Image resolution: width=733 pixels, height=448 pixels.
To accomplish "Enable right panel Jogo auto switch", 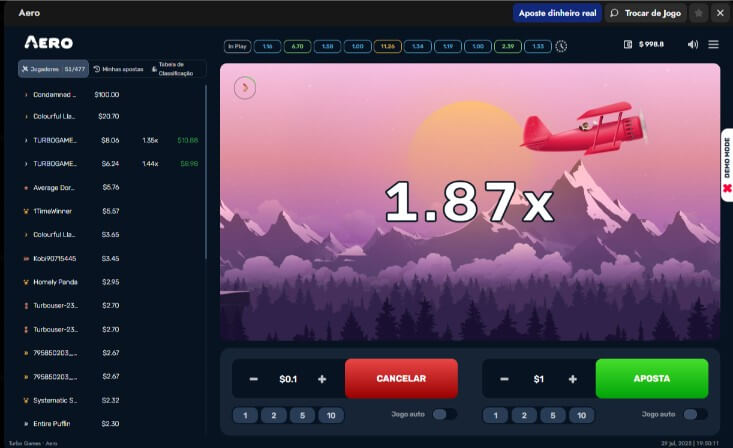I will click(695, 414).
